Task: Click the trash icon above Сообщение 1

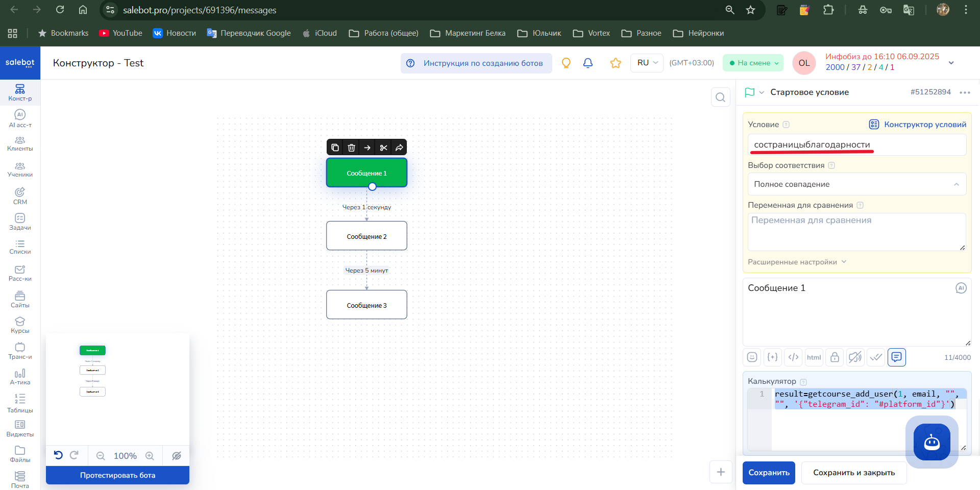Action: [351, 148]
